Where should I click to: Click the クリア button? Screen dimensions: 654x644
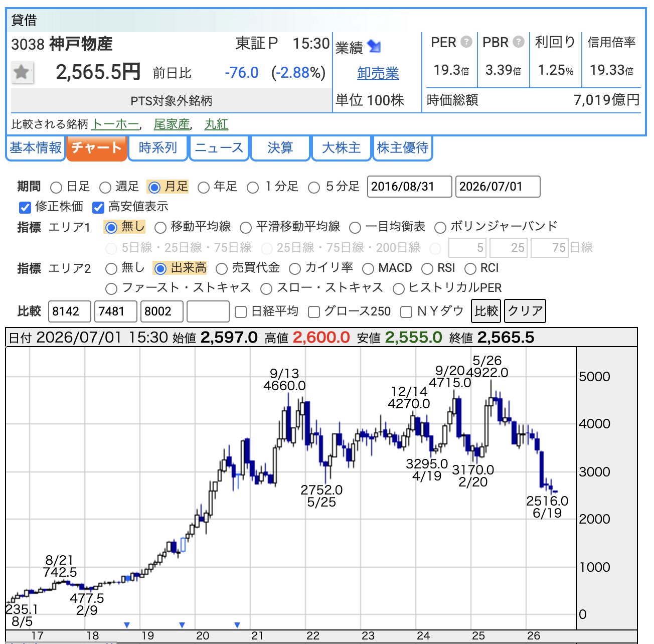tap(525, 311)
